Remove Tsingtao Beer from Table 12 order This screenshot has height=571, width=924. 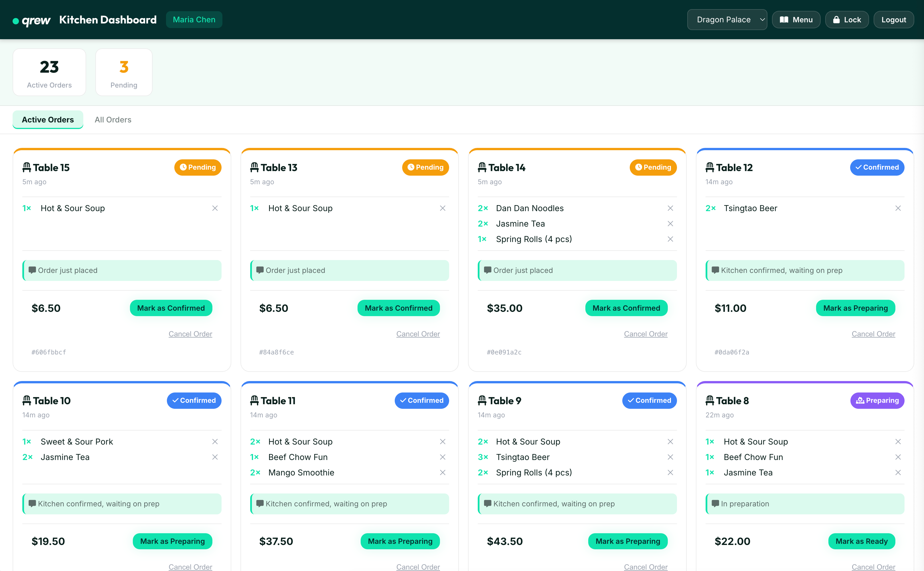(x=898, y=208)
